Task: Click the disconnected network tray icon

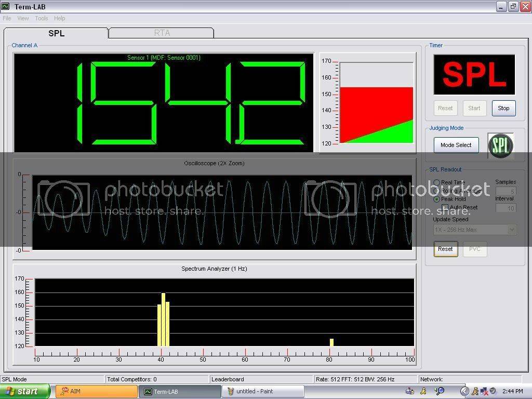Action: point(484,391)
